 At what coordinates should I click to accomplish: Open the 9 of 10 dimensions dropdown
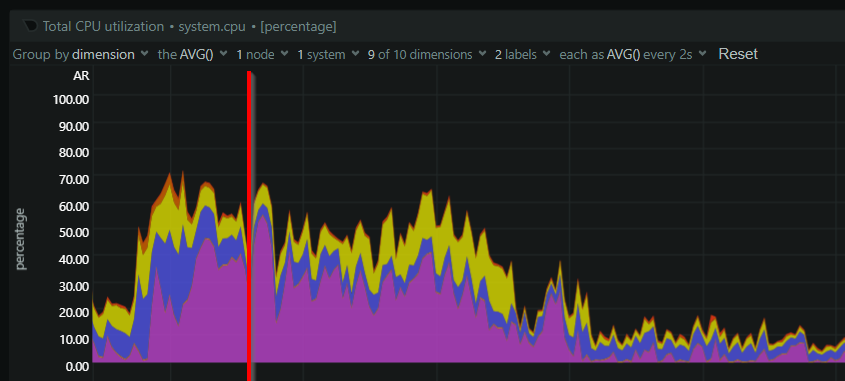(427, 54)
